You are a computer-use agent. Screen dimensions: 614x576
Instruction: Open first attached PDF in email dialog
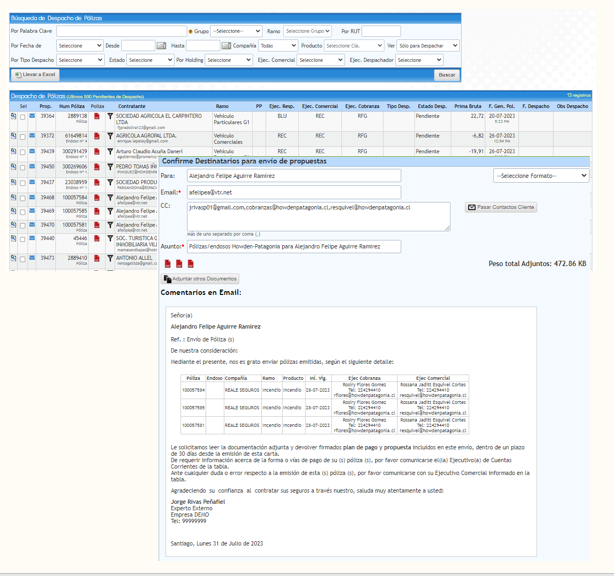167,263
